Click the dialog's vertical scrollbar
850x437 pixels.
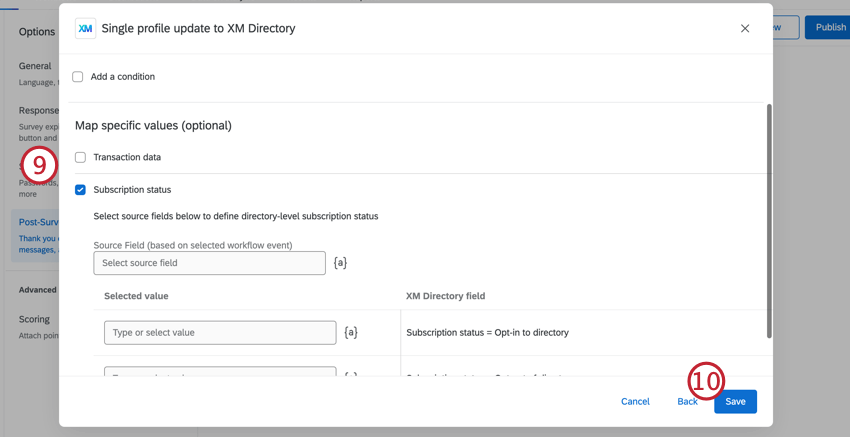tap(769, 220)
